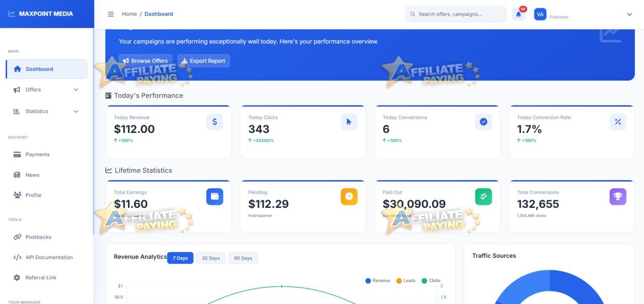Viewport: 644px width, 304px height.
Task: Click the Hold balance label
Action: pos(260,215)
